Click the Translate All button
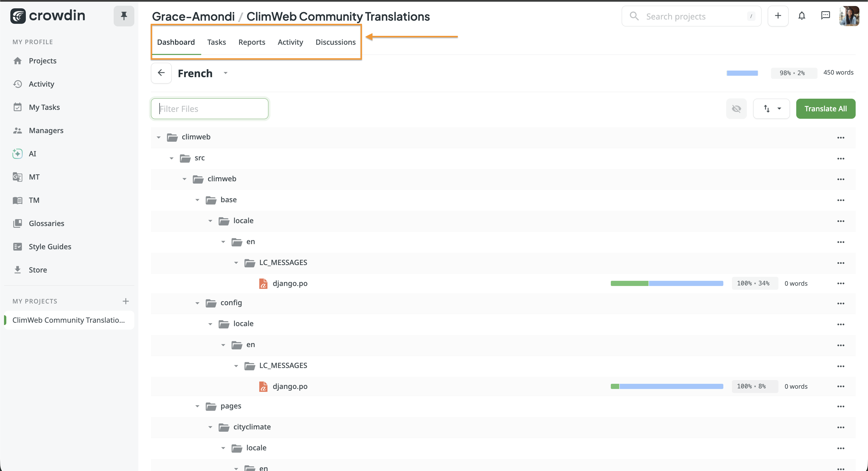The height and width of the screenshot is (471, 868). point(826,109)
